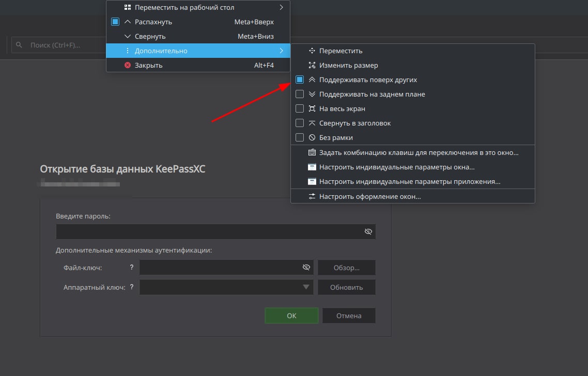Click the three-dots icon beside Дополнительно
This screenshot has width=588, height=376.
[128, 51]
